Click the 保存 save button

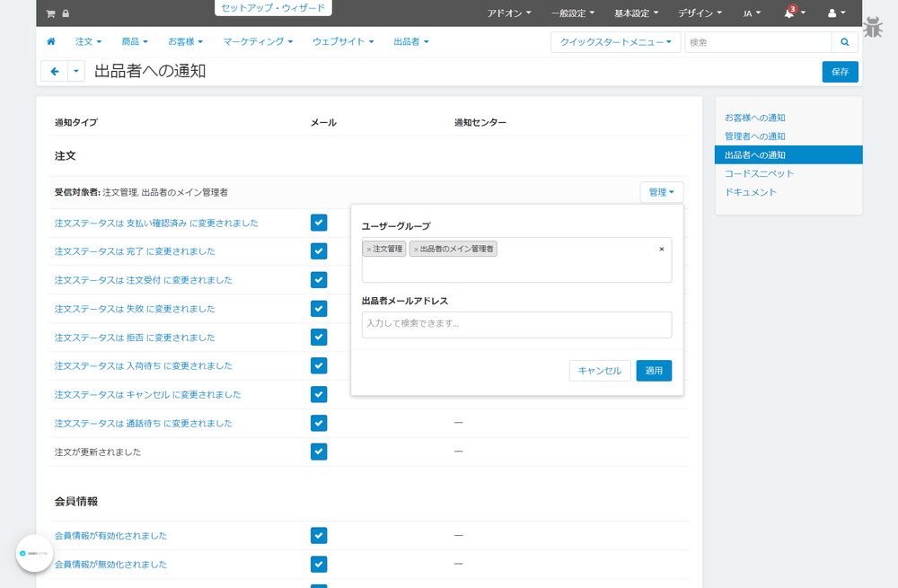point(841,72)
